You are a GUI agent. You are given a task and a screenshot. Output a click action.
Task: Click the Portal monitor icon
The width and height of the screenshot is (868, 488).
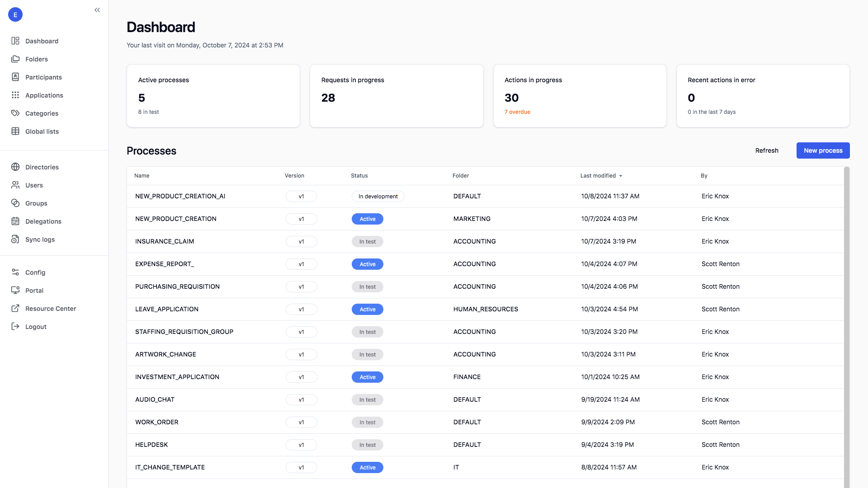click(x=15, y=291)
